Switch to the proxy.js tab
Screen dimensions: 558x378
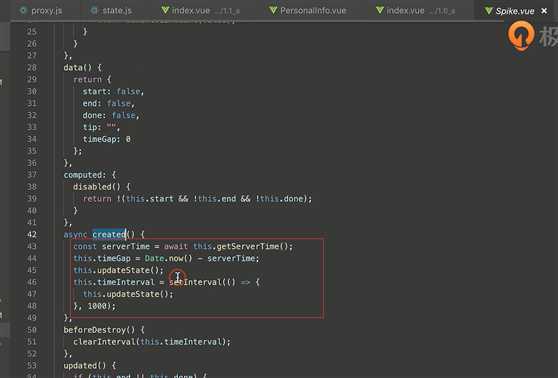coord(41,11)
